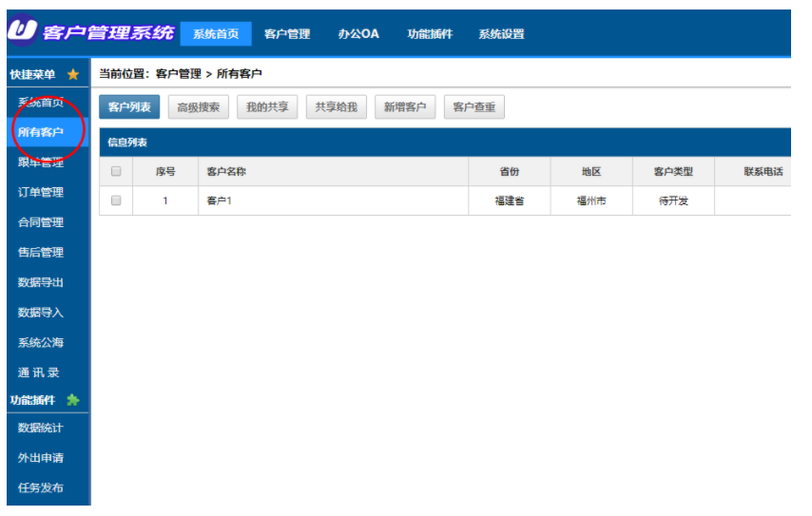The height and width of the screenshot is (516, 812).
Task: Click 客户查重 duplicate check button
Action: pos(474,107)
